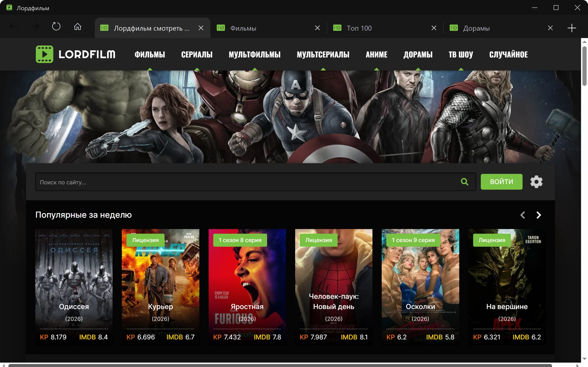Open the ДОРАМЫ menu

pos(418,54)
